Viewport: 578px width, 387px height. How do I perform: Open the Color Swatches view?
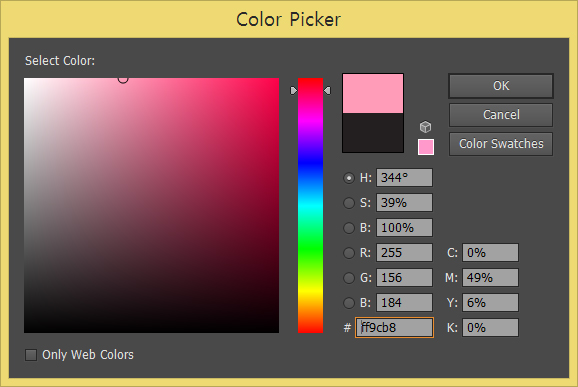coord(501,144)
